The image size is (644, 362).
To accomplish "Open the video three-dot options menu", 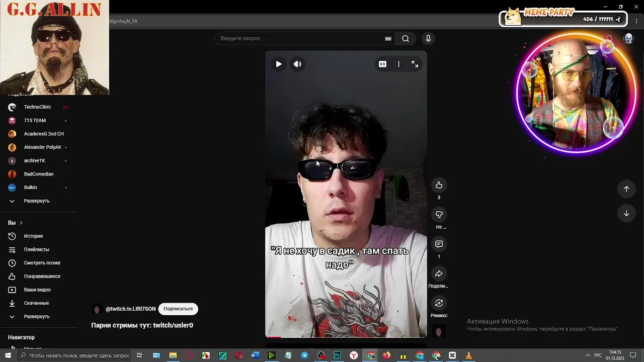I will (x=398, y=64).
